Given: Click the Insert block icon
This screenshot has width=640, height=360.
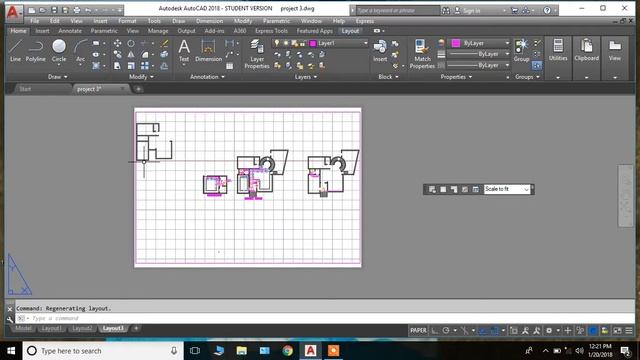Looking at the screenshot, I should pyautogui.click(x=380, y=51).
